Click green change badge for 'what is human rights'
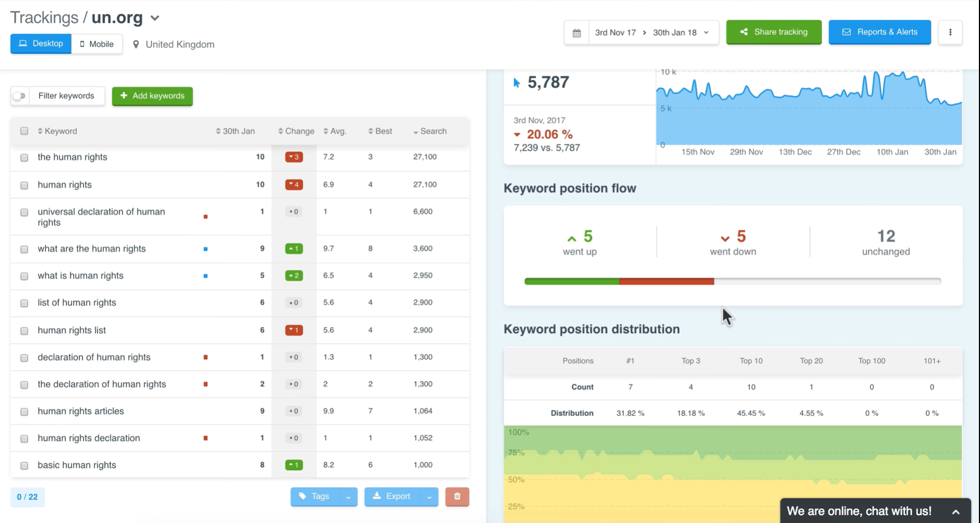Screen dimensions: 980x523 pyautogui.click(x=294, y=276)
